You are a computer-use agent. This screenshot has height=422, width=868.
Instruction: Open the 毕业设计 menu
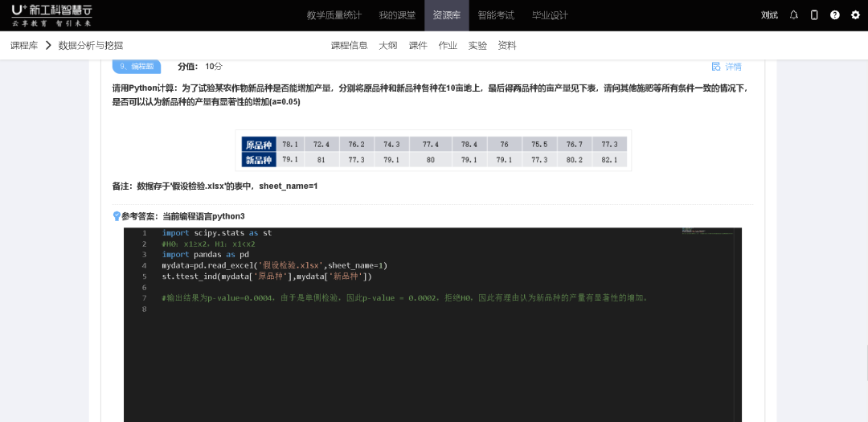[550, 15]
